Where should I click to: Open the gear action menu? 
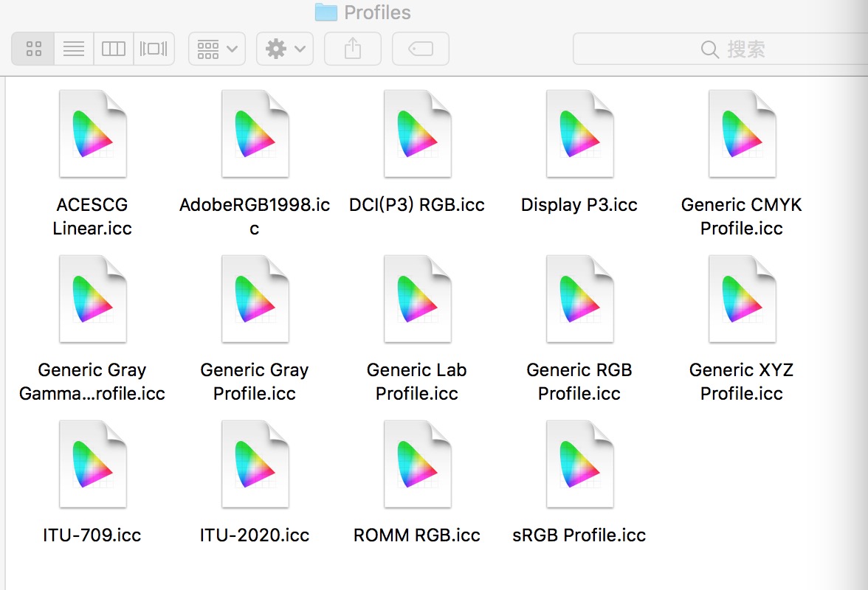tap(285, 49)
